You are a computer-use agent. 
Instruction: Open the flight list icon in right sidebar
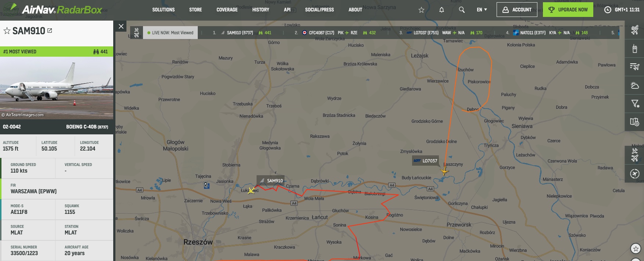634,67
